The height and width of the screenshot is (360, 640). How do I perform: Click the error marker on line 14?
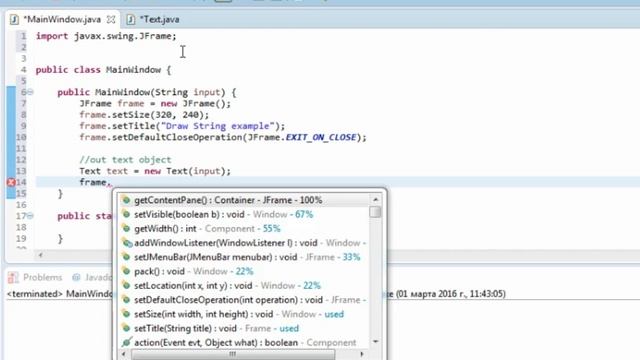coord(11,182)
